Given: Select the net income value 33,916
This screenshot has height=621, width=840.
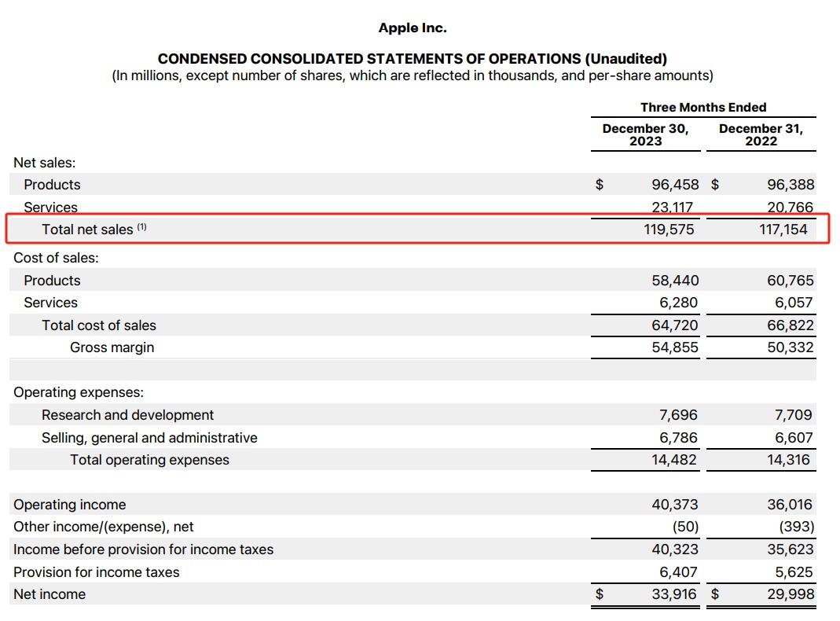Looking at the screenshot, I should pyautogui.click(x=674, y=594).
